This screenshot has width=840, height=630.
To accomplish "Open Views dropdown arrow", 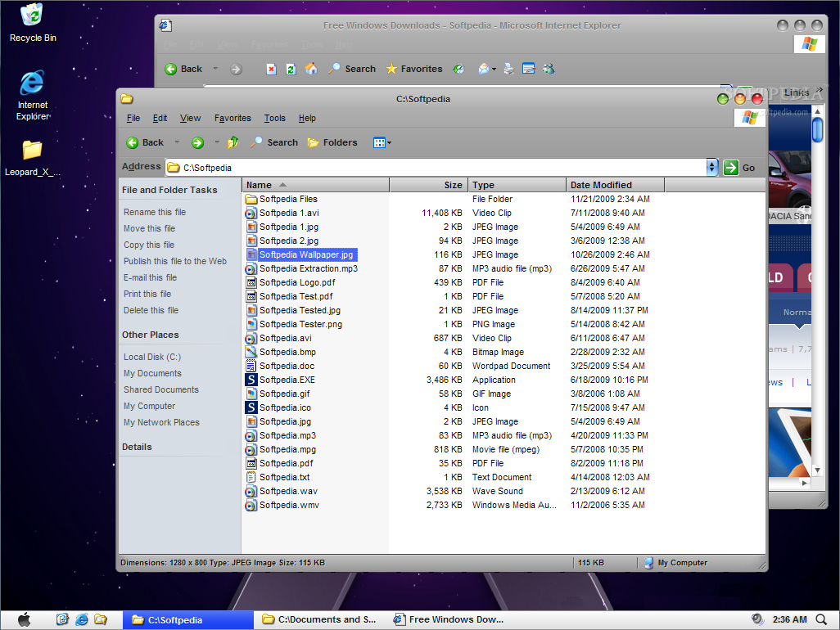I will [390, 143].
